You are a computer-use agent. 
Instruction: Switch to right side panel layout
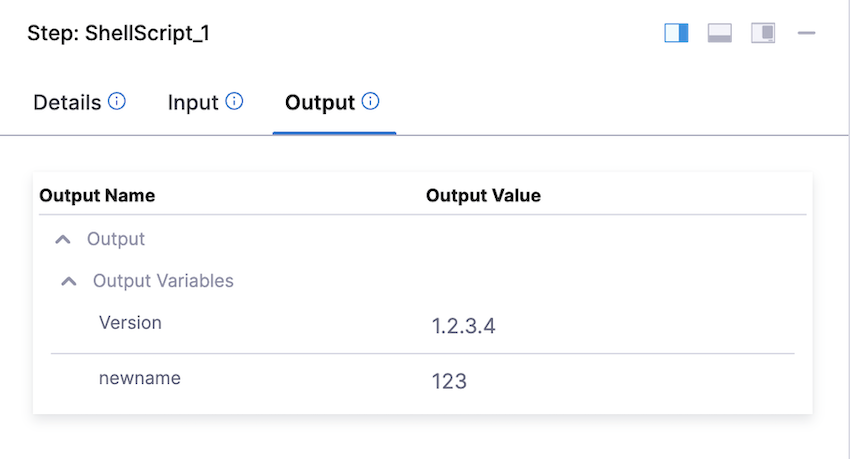tap(677, 33)
